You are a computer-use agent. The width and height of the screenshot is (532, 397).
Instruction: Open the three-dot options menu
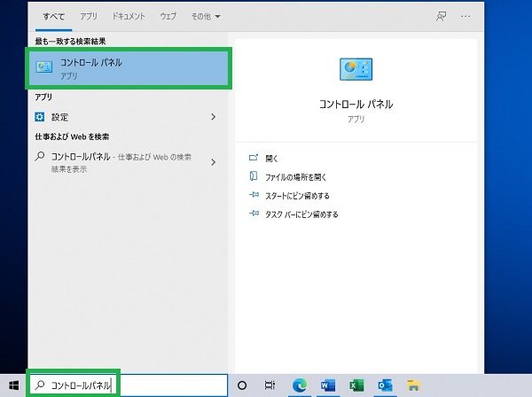coord(465,16)
